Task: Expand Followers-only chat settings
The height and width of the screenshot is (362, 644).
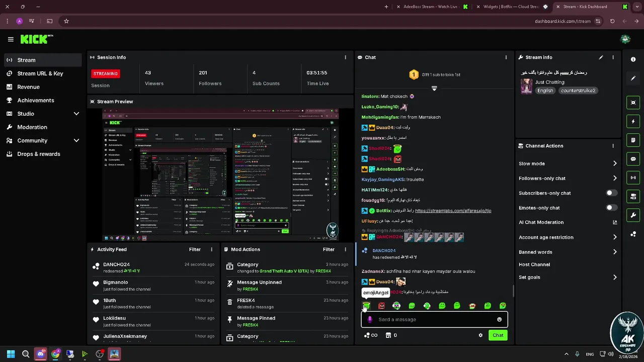Action: (568, 178)
